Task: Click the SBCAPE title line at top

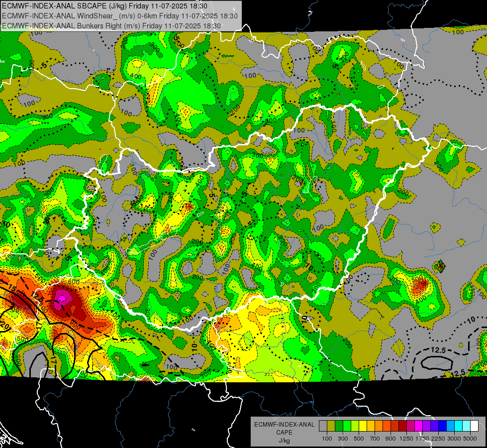Action: point(105,6)
